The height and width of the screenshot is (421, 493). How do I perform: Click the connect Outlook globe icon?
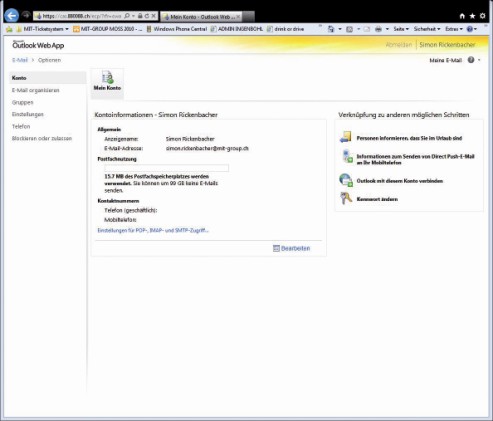346,180
